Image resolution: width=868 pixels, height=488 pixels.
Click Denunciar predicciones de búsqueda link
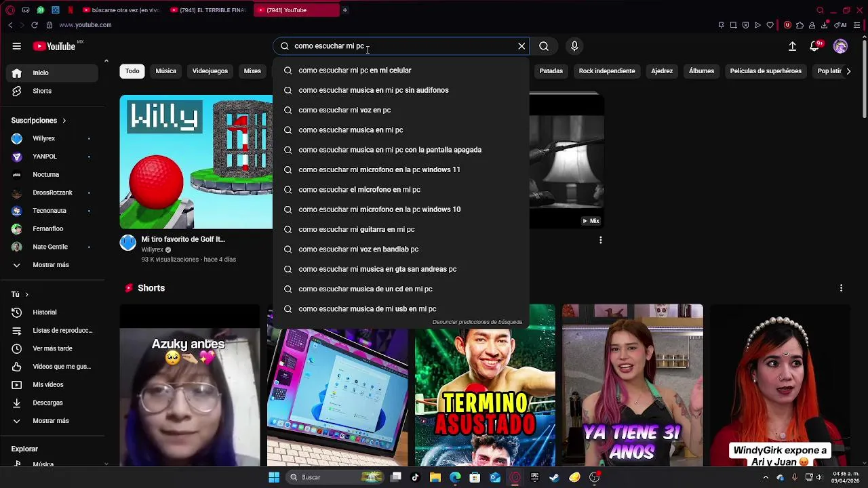pos(477,322)
